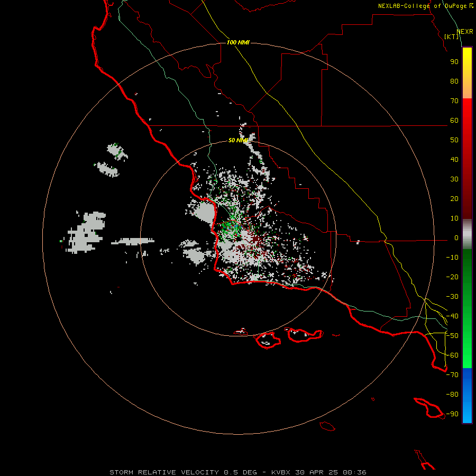Click the -60 value on velocity scale
The width and height of the screenshot is (476, 476).
(x=452, y=355)
